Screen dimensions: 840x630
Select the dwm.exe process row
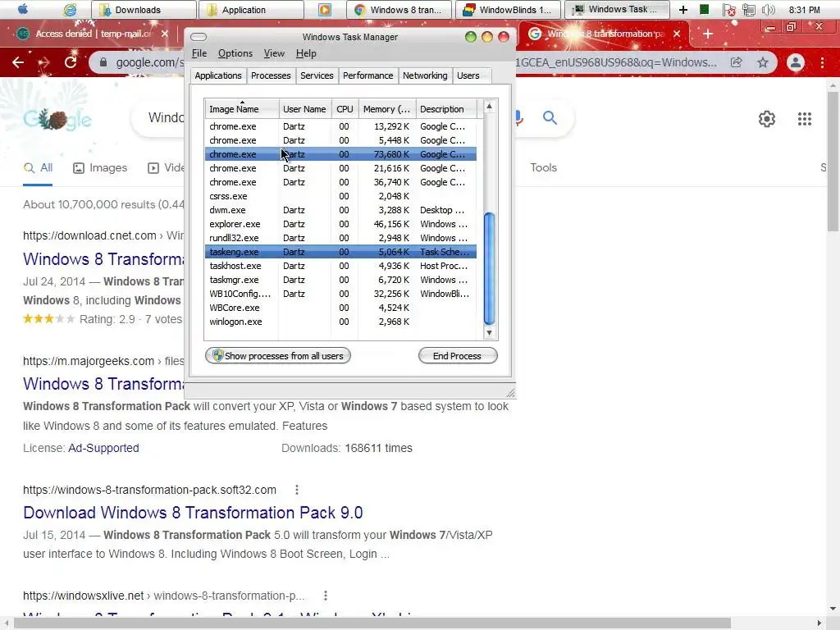click(x=340, y=210)
